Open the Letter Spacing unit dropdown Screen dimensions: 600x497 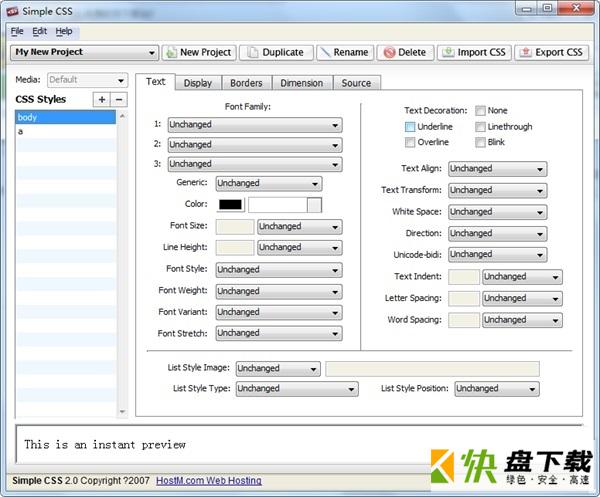click(522, 298)
